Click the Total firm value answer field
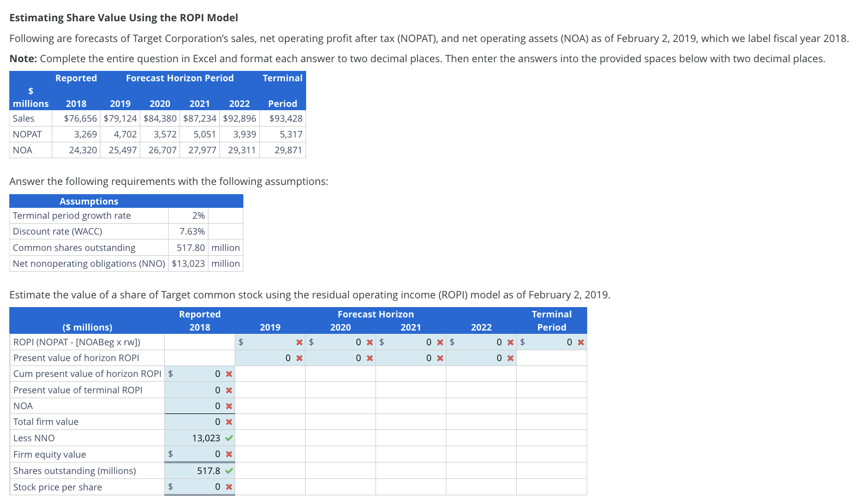Screen dimensions: 860x504 tap(200, 422)
